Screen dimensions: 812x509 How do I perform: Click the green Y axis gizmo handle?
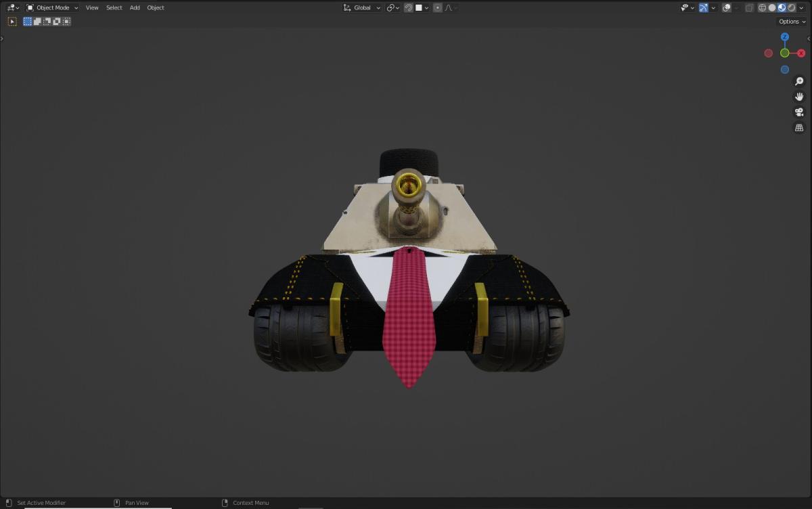point(784,53)
